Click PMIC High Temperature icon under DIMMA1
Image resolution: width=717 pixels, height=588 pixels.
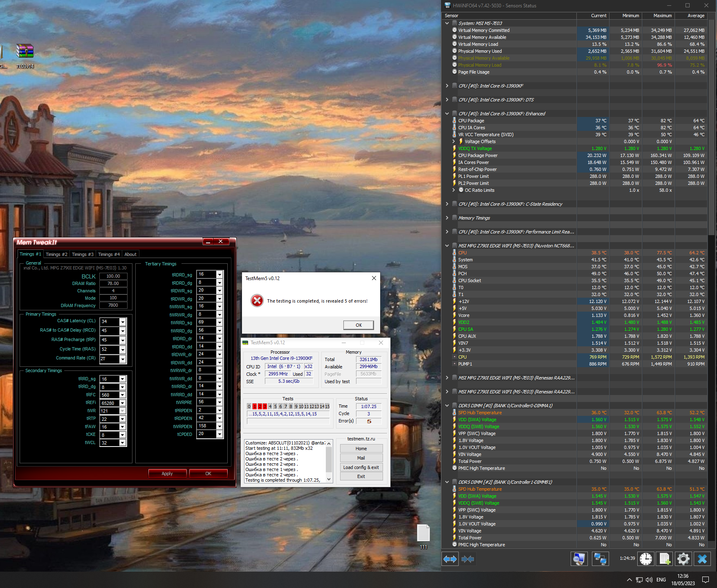[455, 468]
